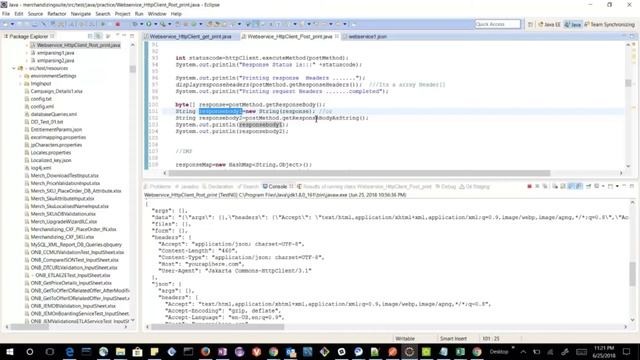The image size is (640, 360).
Task: Maximize the Console view panel
Action: click(x=631, y=186)
